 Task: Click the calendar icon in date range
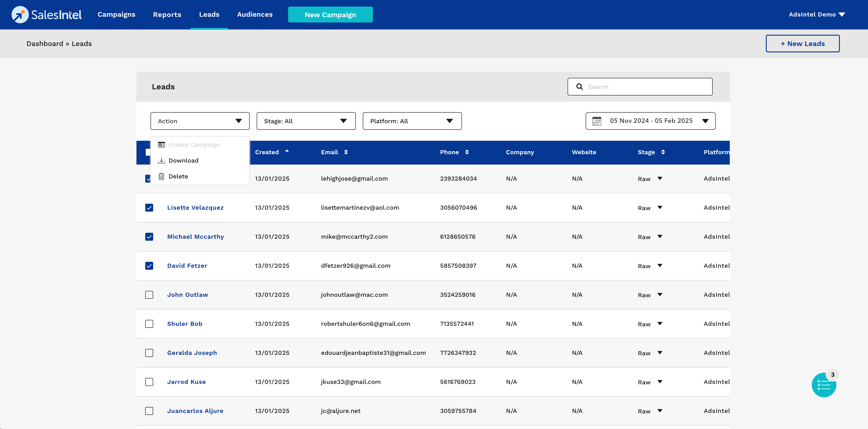[596, 121]
